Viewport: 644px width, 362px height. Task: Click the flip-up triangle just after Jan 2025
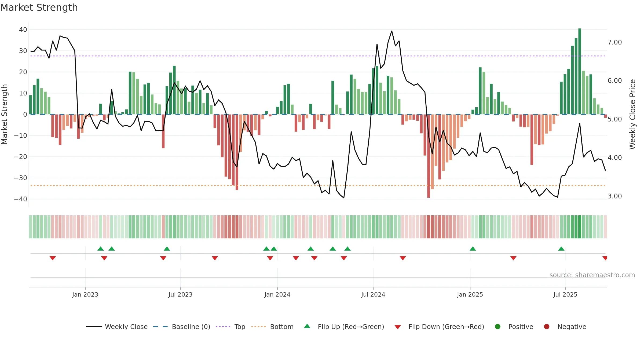[473, 249]
